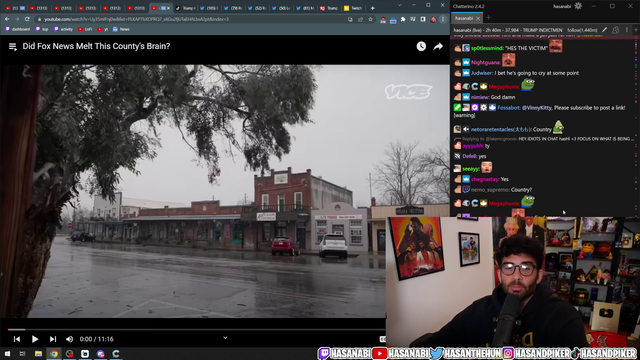Click the hasanabi account name in Chatterino

coord(562,6)
